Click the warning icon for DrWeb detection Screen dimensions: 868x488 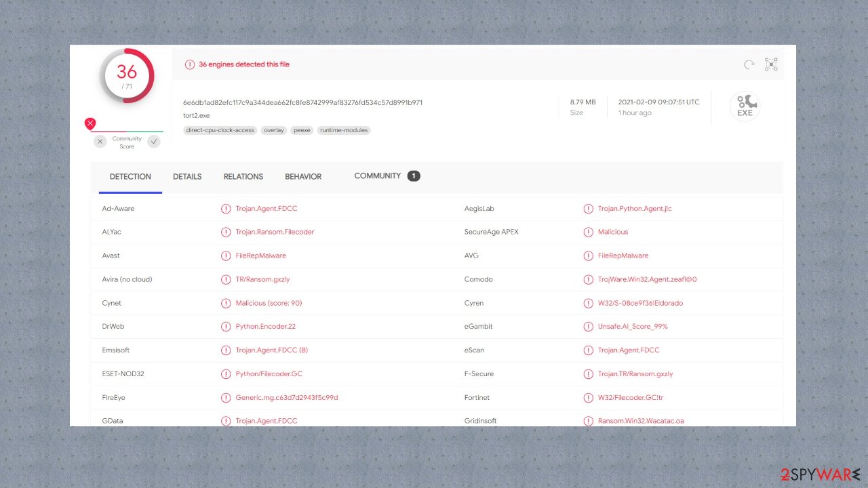click(226, 327)
